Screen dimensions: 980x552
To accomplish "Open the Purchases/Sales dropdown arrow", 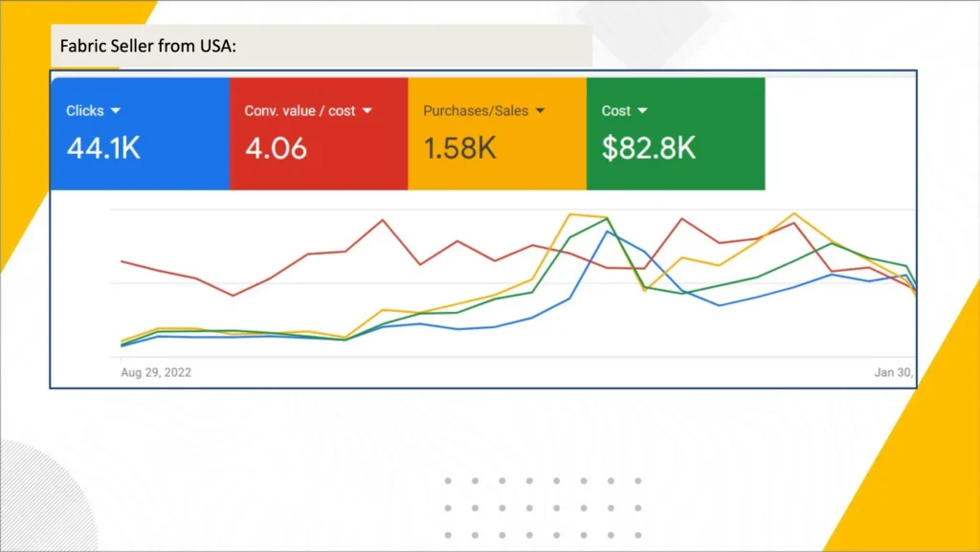I will (540, 111).
